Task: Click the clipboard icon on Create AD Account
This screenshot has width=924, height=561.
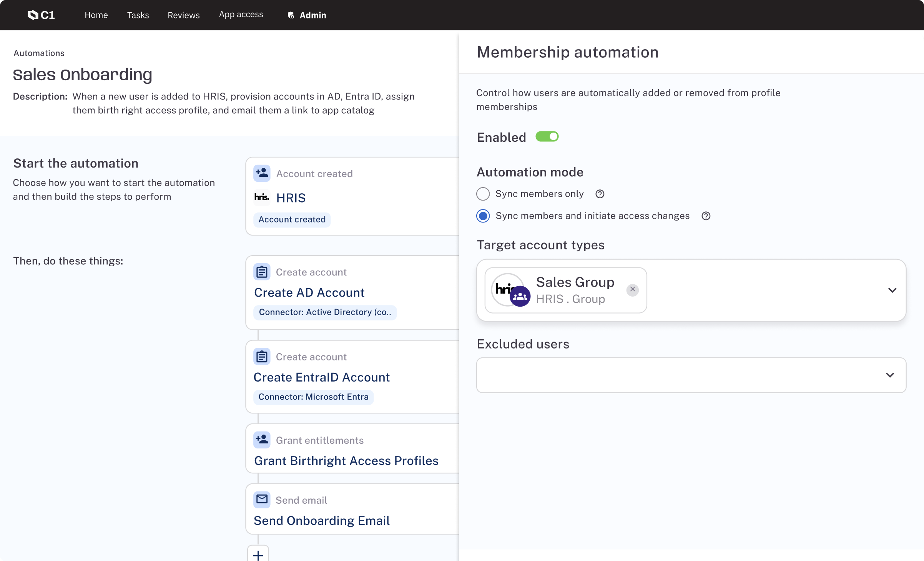Action: (x=262, y=272)
